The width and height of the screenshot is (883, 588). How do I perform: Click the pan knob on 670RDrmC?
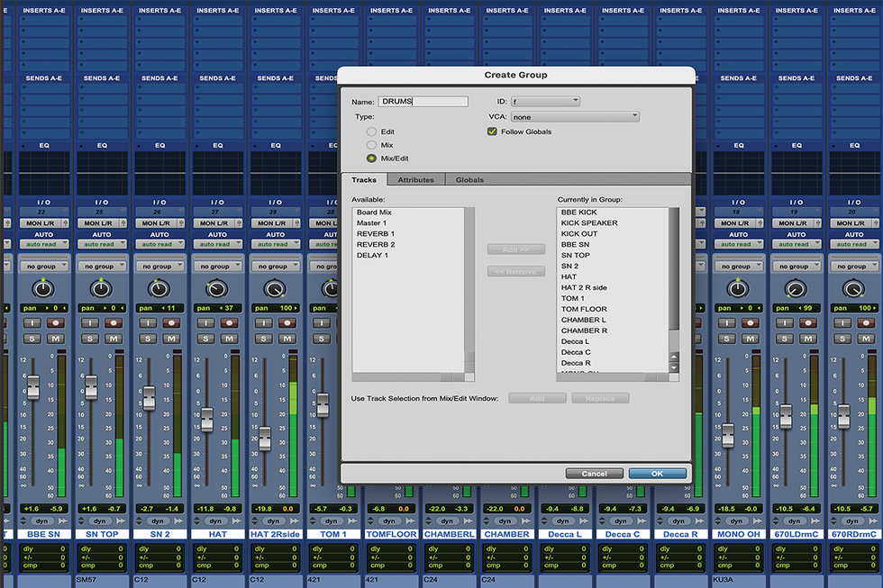pyautogui.click(x=854, y=289)
